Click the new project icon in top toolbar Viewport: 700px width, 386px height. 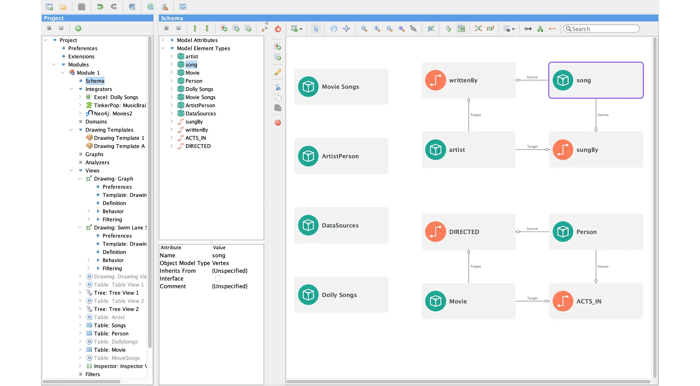pos(50,7)
